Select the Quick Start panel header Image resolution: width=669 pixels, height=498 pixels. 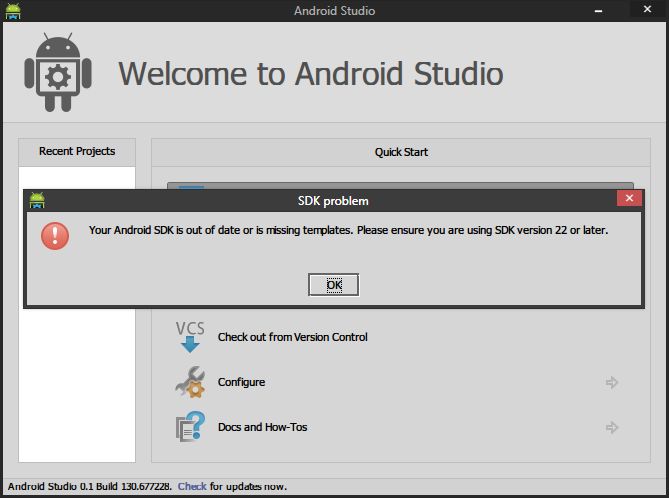(401, 152)
